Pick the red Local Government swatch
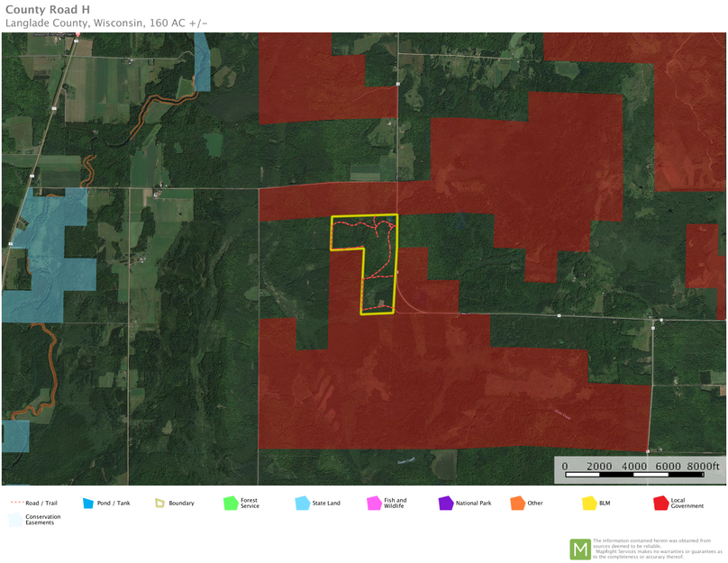Screen dimensions: 728x563 tap(660, 503)
